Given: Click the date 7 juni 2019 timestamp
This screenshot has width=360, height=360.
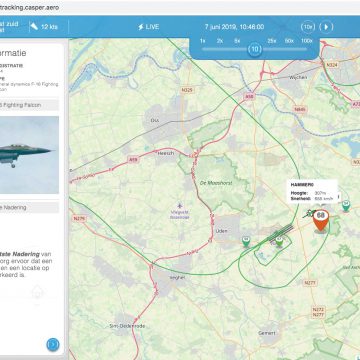Looking at the screenshot, I should click(x=234, y=27).
